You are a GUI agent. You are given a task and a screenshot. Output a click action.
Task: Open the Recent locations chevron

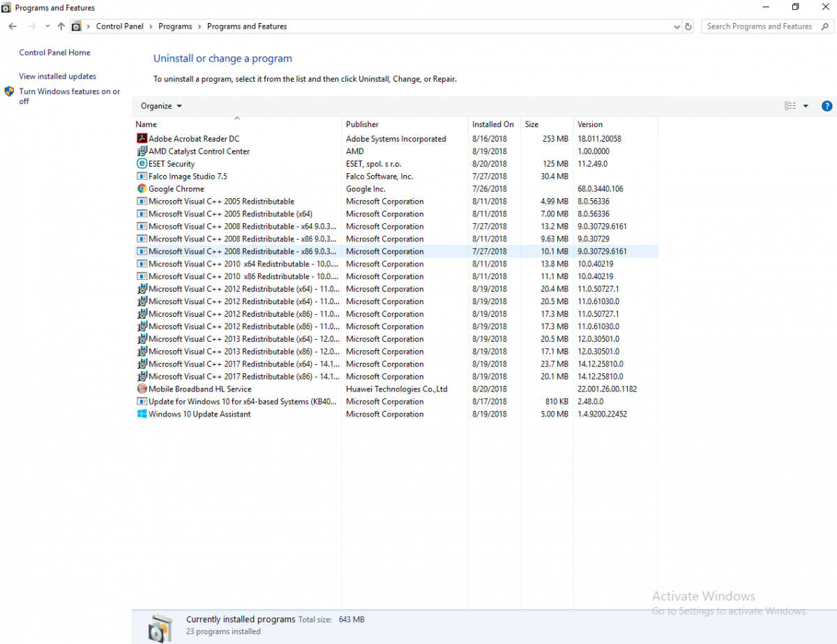[x=47, y=27]
